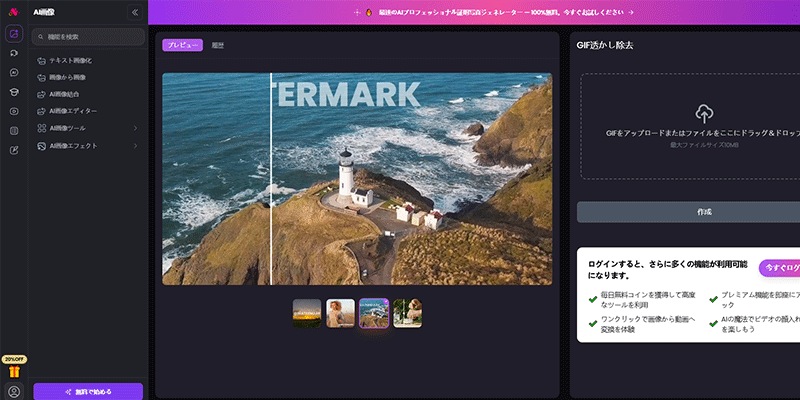Focus the 機能を検索 search field
Viewport: 800px width, 400px height.
pyautogui.click(x=88, y=36)
